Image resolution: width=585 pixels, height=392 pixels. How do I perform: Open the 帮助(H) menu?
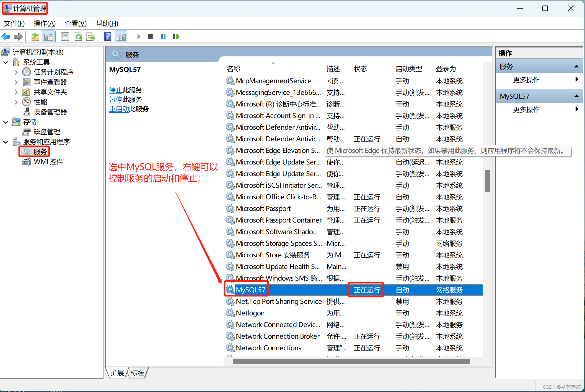[x=107, y=23]
